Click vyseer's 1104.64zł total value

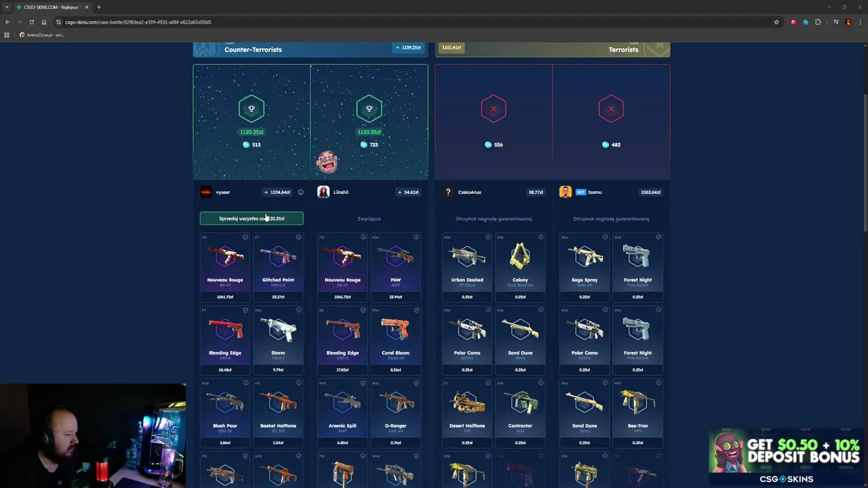point(277,192)
